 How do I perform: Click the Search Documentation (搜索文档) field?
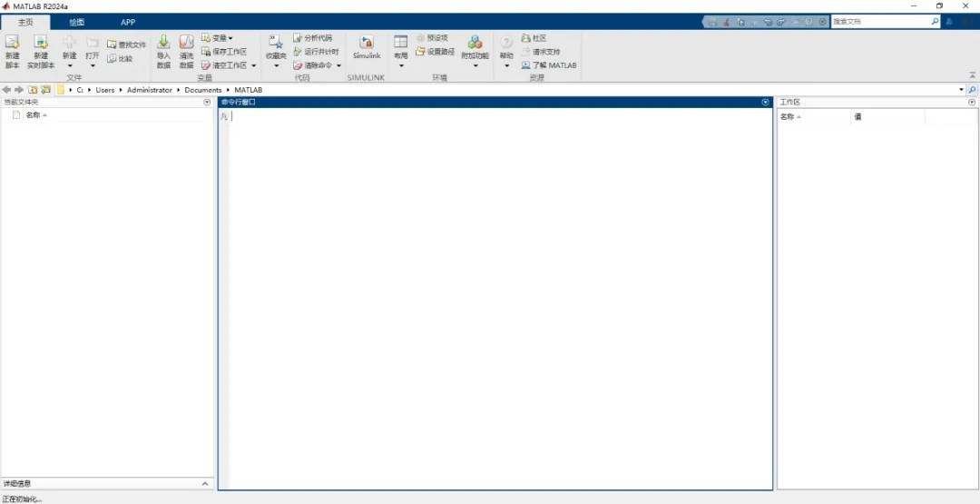pos(879,21)
